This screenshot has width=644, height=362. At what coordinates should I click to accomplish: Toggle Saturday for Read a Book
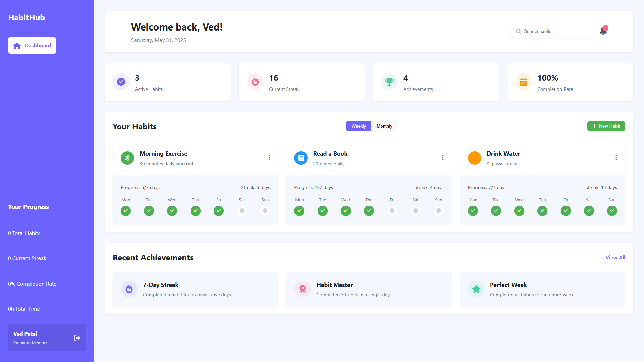pyautogui.click(x=415, y=211)
